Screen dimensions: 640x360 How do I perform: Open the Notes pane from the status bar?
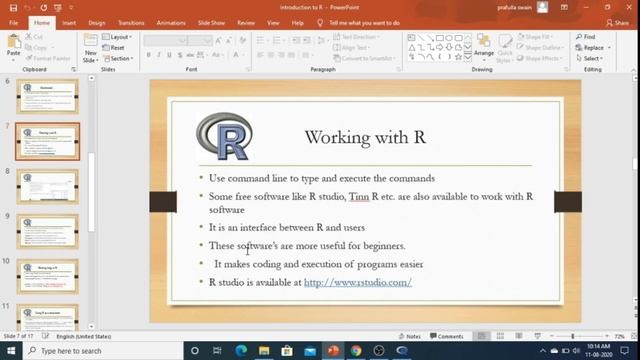(410, 336)
